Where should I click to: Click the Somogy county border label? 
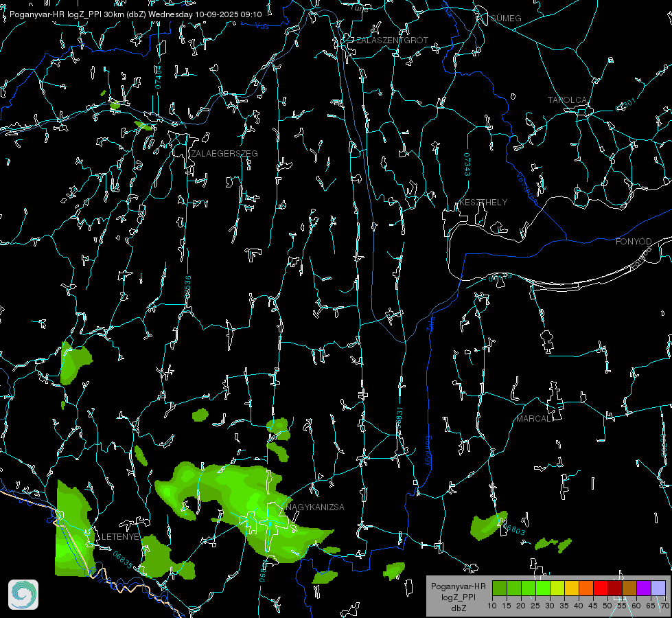point(428,451)
